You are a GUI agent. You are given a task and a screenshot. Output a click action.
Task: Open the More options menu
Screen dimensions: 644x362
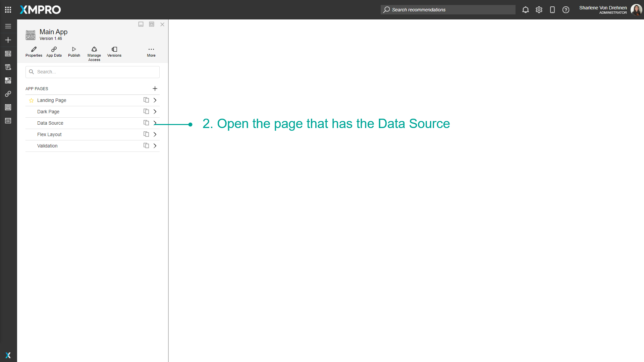151,52
